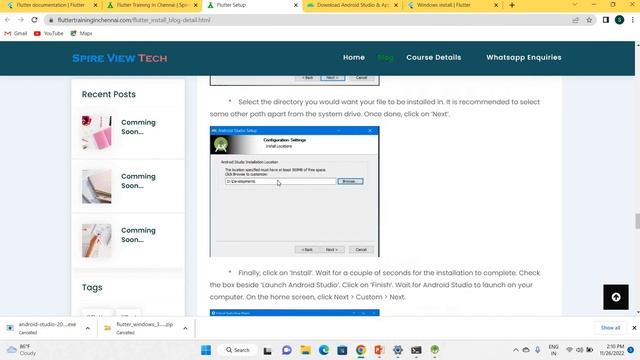Open the second Comming Soon post thumbnail
This screenshot has width=640, height=360.
(x=97, y=186)
